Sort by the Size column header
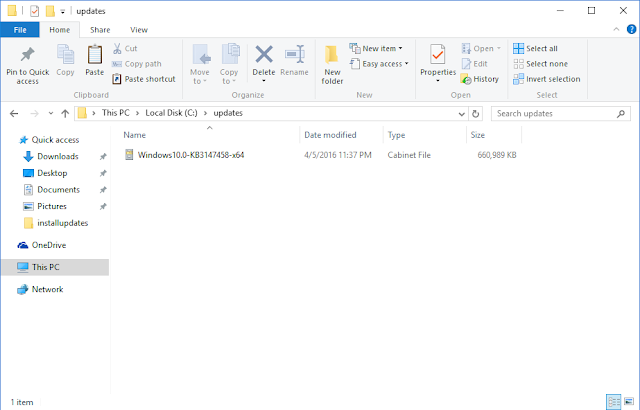The image size is (640, 410). 478,135
